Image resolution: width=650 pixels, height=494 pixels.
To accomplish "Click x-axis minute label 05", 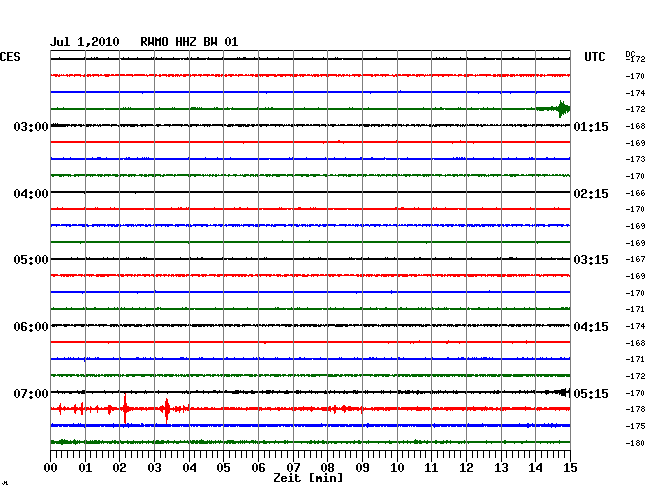I will click(x=223, y=467).
